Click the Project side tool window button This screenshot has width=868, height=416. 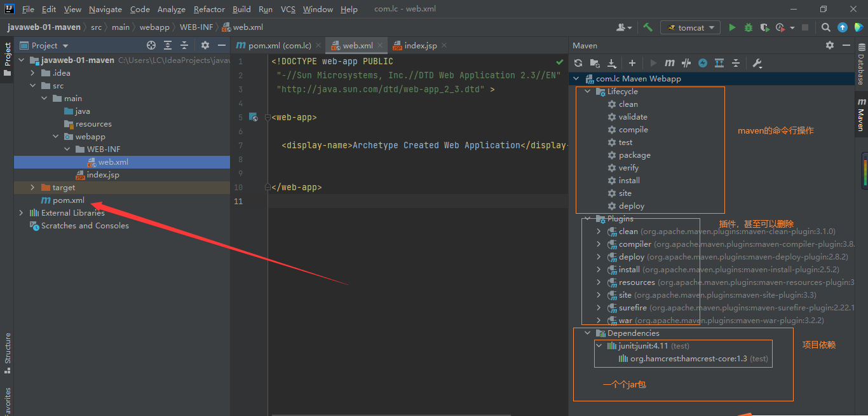click(7, 59)
